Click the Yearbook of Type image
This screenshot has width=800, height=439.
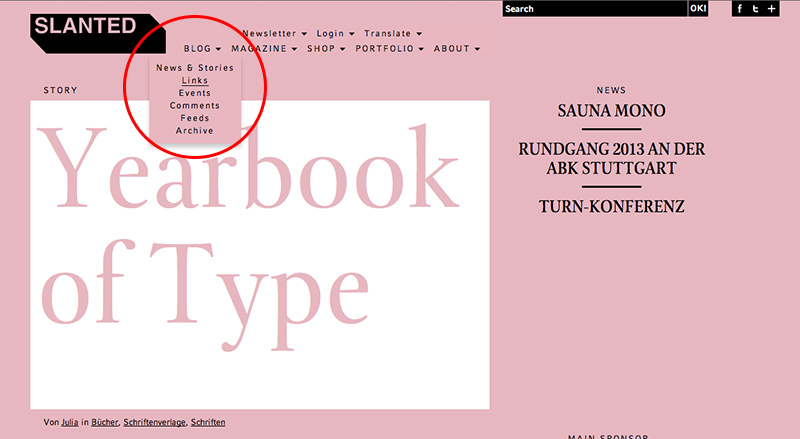[260, 255]
